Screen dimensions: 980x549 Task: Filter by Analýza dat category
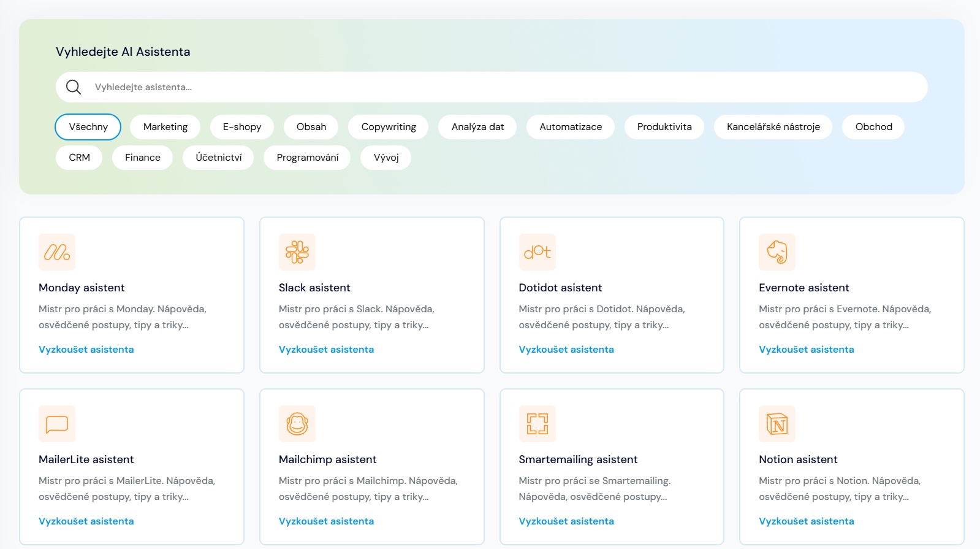pyautogui.click(x=477, y=127)
